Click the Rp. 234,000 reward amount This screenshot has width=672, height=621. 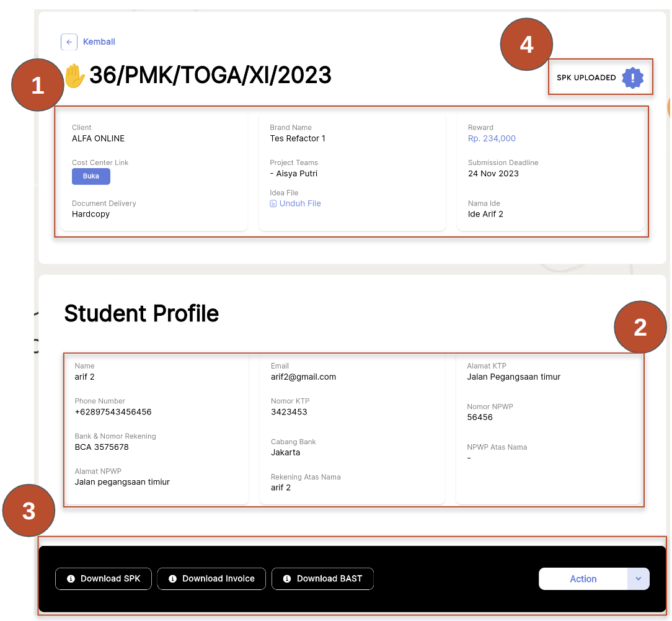(x=492, y=138)
